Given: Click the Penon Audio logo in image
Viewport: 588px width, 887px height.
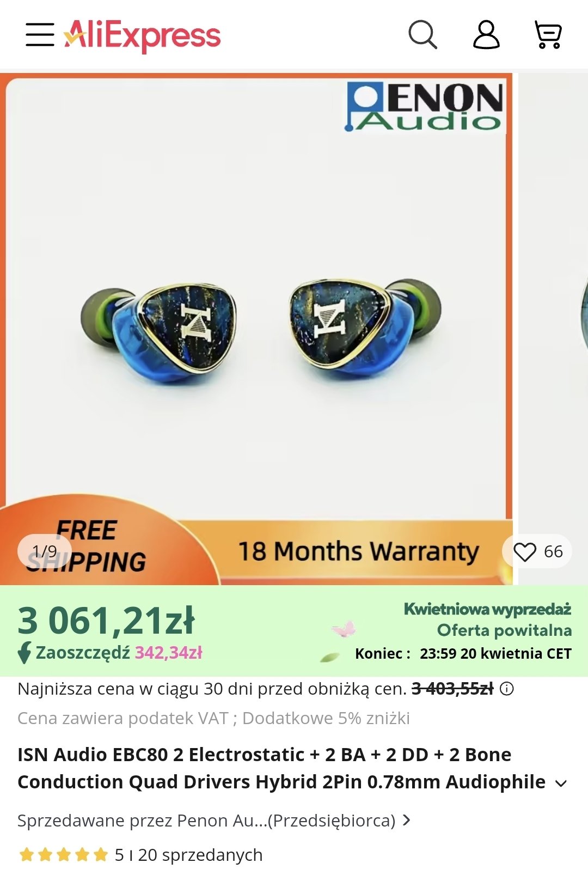Looking at the screenshot, I should coord(425,106).
